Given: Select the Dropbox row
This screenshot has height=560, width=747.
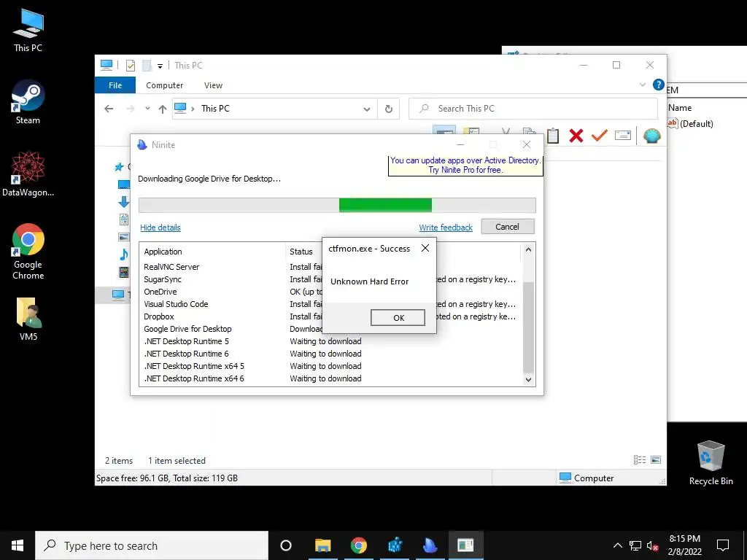Looking at the screenshot, I should (x=331, y=316).
